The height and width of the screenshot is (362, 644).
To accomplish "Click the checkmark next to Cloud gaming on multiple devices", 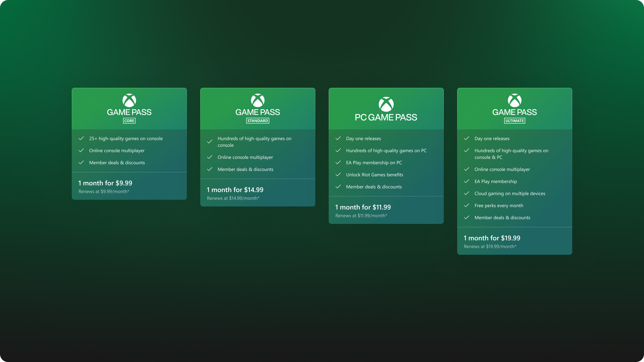I will click(x=467, y=193).
